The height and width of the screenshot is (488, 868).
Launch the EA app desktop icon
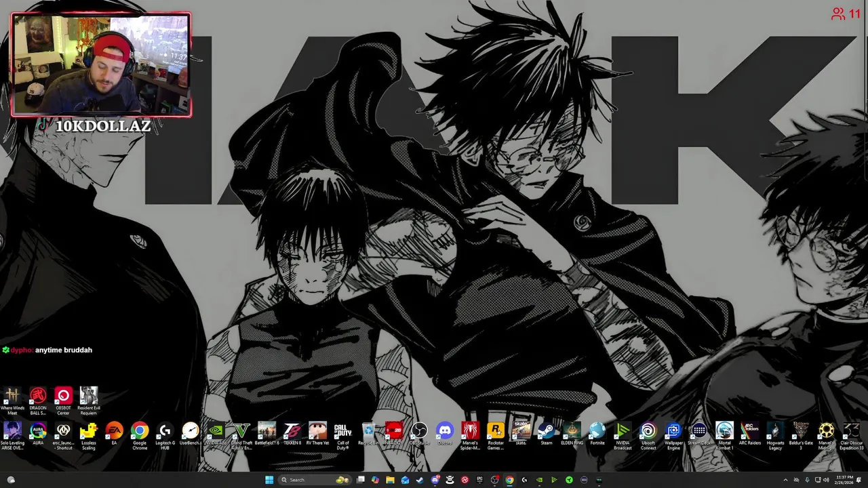coord(114,434)
